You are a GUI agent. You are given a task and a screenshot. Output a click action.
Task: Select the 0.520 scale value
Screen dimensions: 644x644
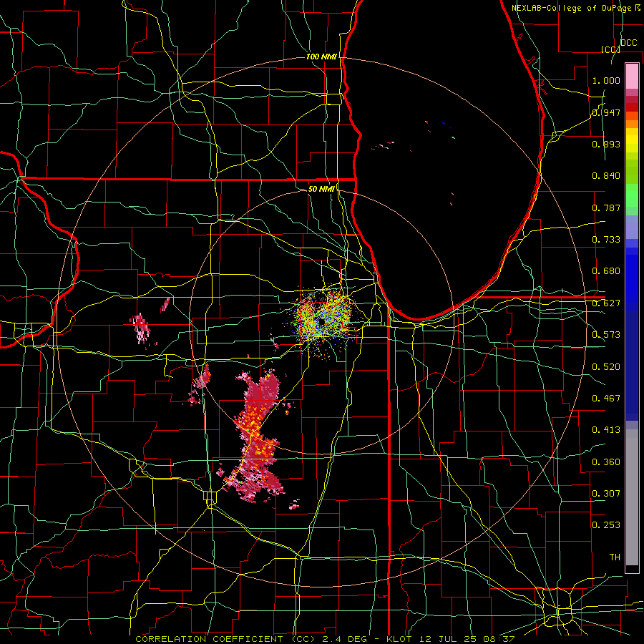606,366
